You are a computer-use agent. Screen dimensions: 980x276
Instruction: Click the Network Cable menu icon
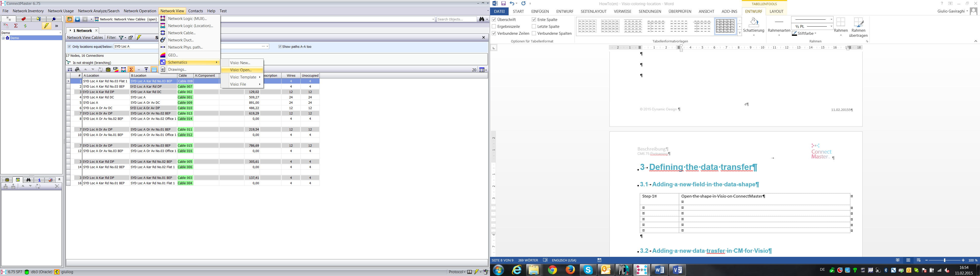[x=163, y=33]
